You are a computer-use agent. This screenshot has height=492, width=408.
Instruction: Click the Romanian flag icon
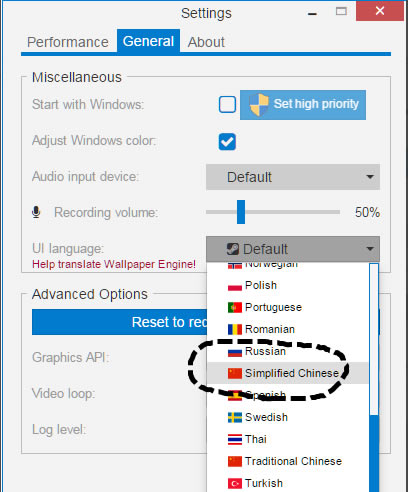pyautogui.click(x=235, y=329)
